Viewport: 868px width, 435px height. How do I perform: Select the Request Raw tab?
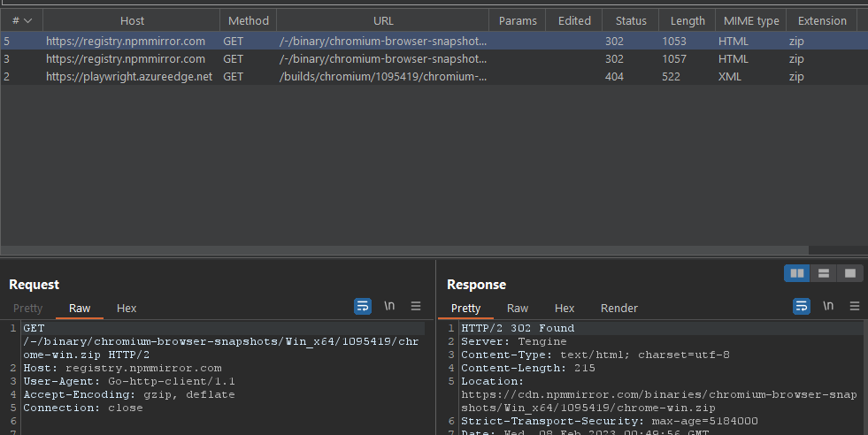80,309
